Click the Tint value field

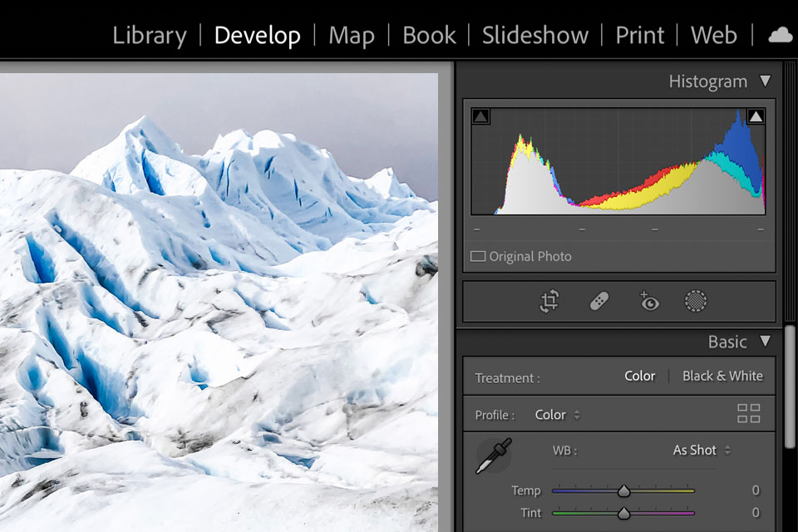tap(756, 512)
